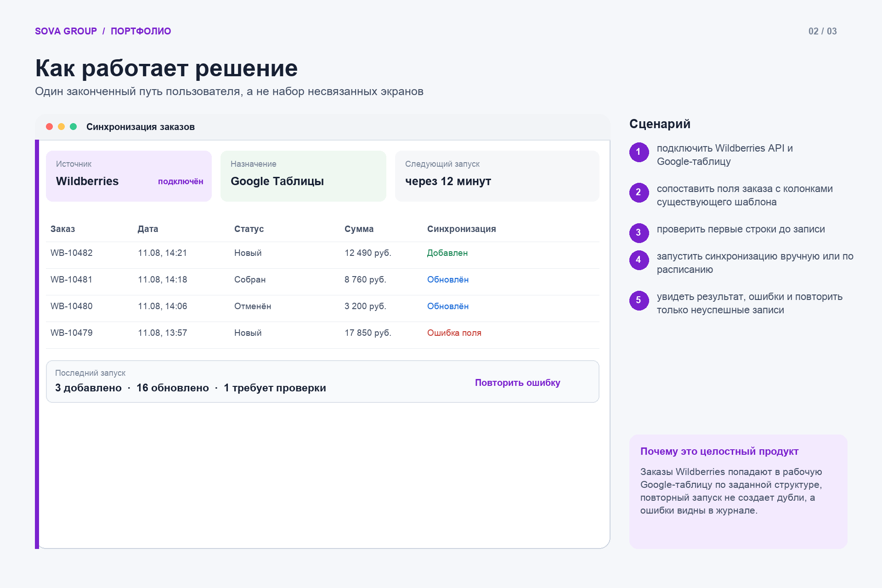Image resolution: width=882 pixels, height=588 pixels.
Task: Click the window title Синхронизация заказов
Action: pyautogui.click(x=141, y=127)
